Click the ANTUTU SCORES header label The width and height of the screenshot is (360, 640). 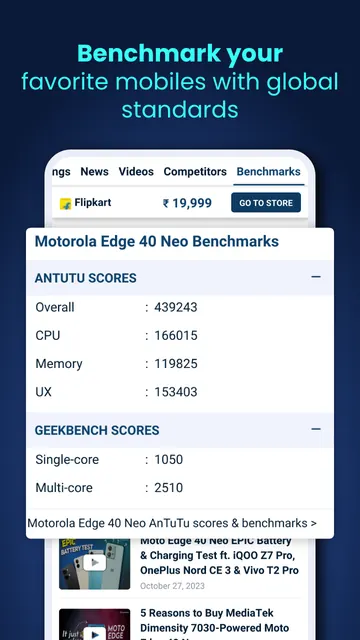pyautogui.click(x=86, y=278)
